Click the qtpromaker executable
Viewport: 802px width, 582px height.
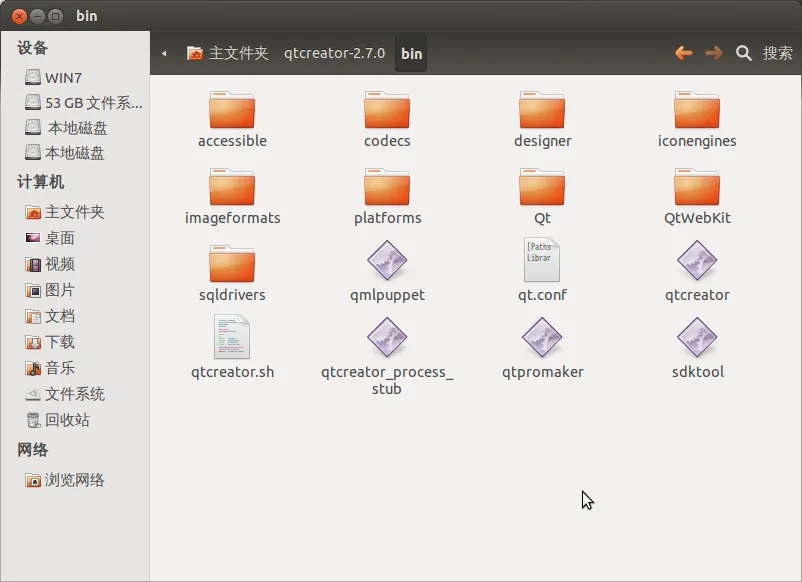tap(542, 339)
